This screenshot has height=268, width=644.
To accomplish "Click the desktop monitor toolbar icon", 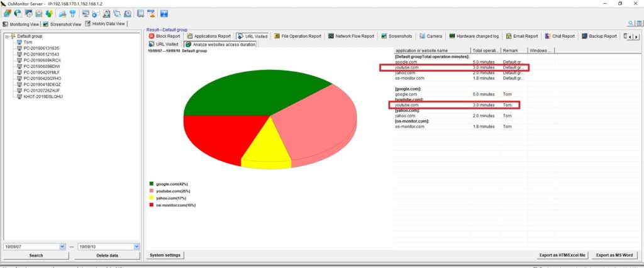I will pos(86,14).
